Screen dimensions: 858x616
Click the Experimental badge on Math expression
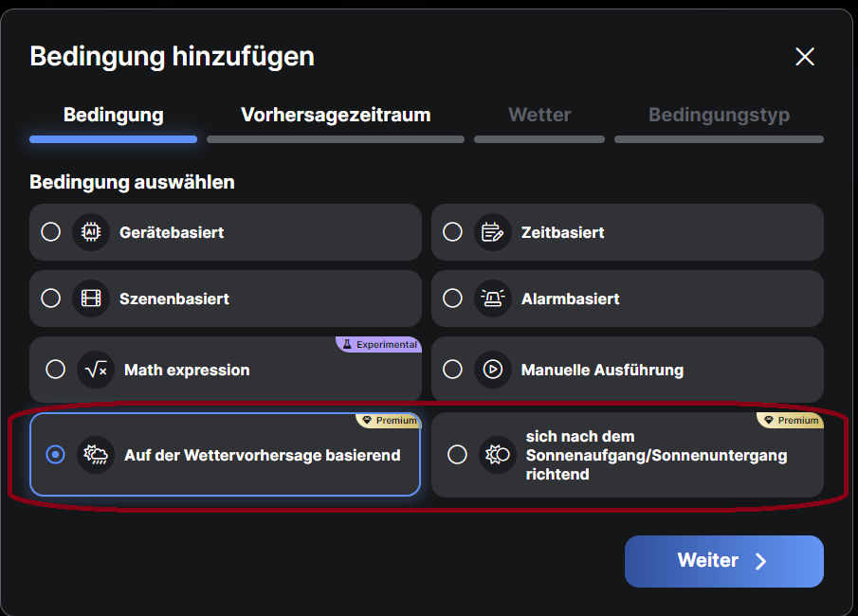click(379, 345)
